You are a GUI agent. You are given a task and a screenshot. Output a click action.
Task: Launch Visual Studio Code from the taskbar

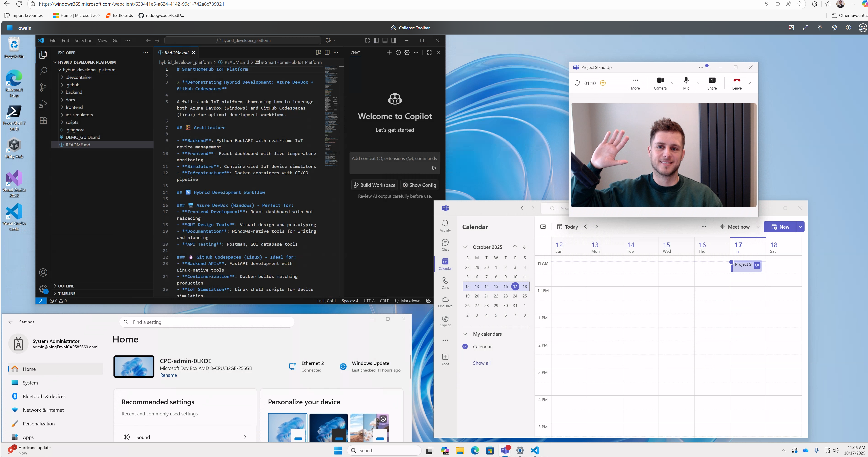[535, 450]
